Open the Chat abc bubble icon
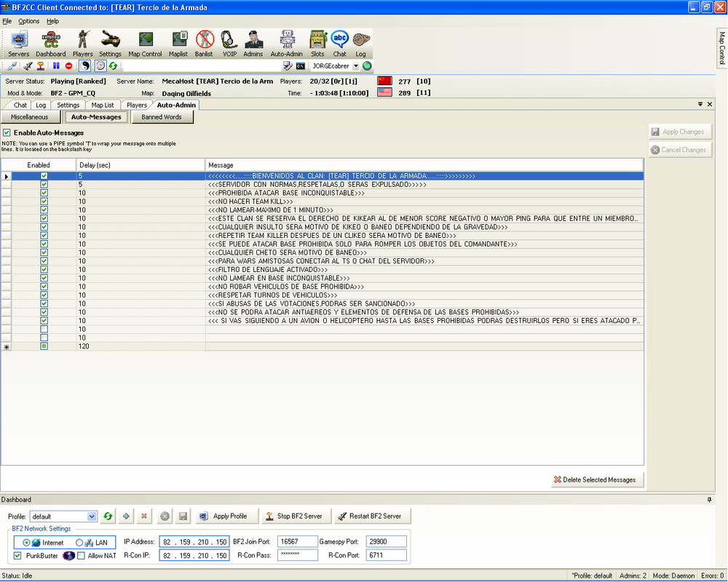The width and height of the screenshot is (728, 582). pyautogui.click(x=340, y=44)
